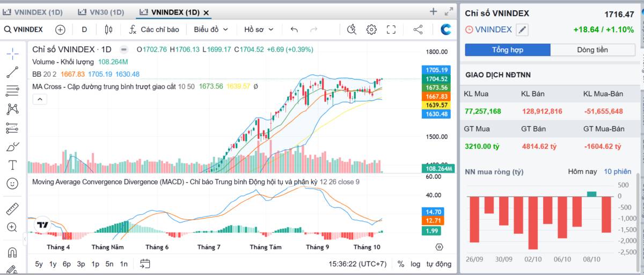Open the Hồ sơ dropdown

259,30
